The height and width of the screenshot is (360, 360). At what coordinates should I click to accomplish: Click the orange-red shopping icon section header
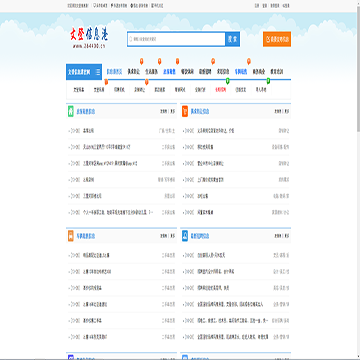click(185, 111)
